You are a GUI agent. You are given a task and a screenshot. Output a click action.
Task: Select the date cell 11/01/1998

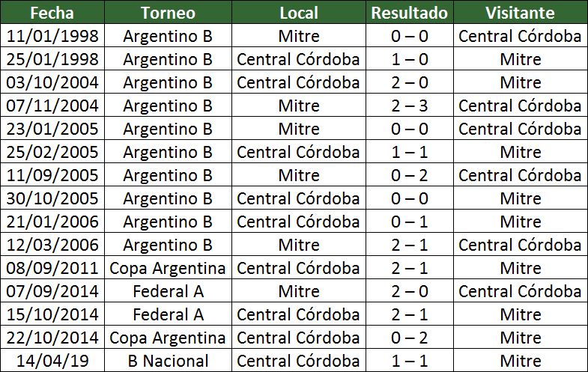[52, 36]
